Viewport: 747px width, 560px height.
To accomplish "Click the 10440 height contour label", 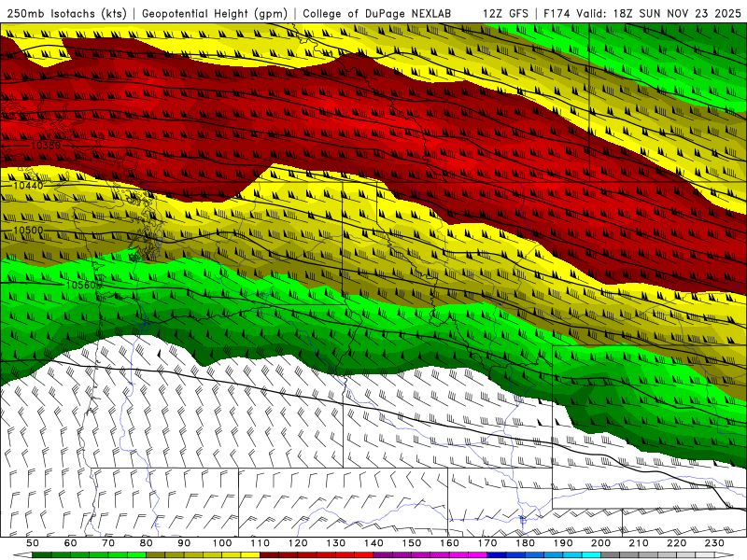I will 28,185.
